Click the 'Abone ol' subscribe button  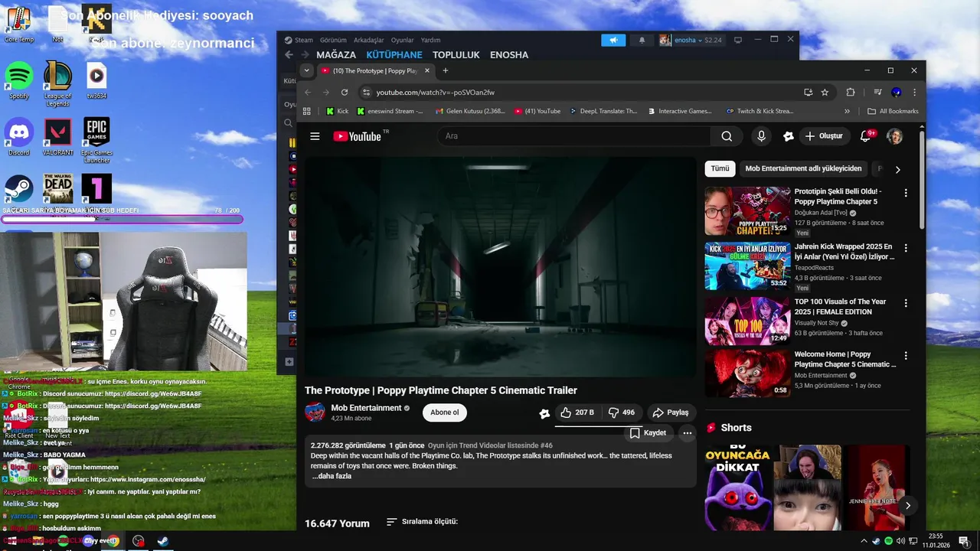point(445,412)
